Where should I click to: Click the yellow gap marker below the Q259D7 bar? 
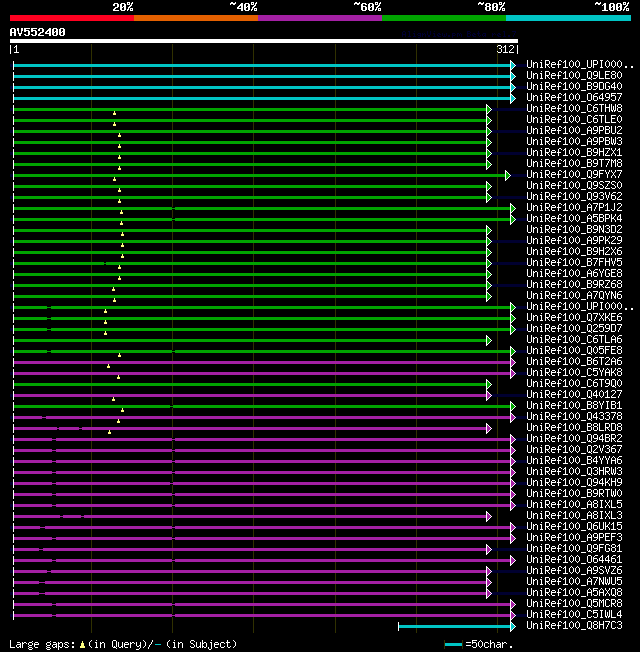point(106,333)
